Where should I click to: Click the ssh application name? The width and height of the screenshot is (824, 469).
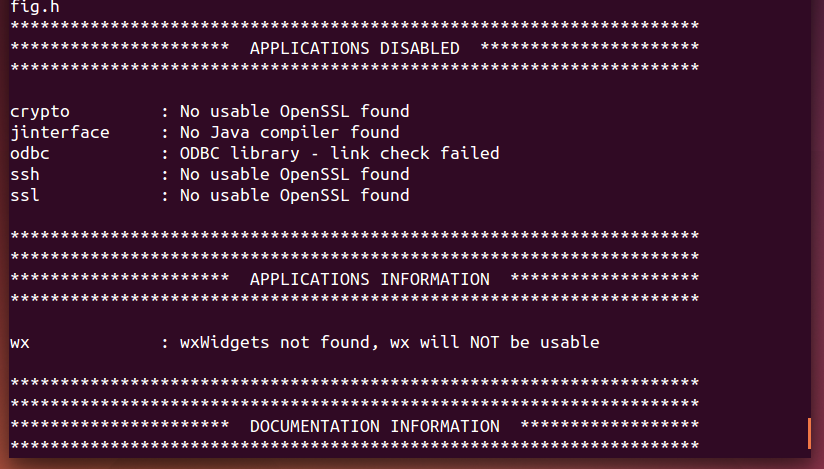pyautogui.click(x=25, y=174)
